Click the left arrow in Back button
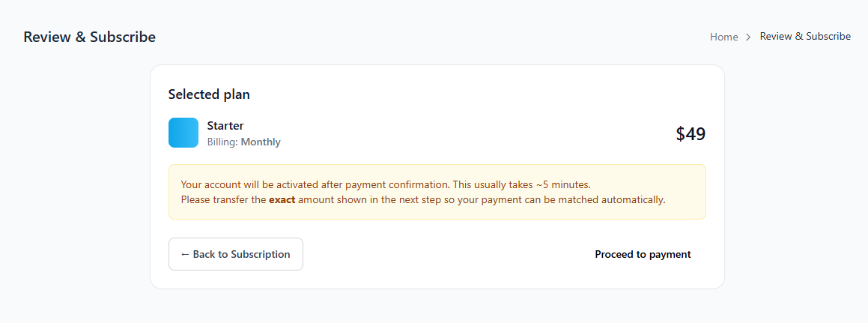Image resolution: width=868 pixels, height=323 pixels. pyautogui.click(x=185, y=254)
